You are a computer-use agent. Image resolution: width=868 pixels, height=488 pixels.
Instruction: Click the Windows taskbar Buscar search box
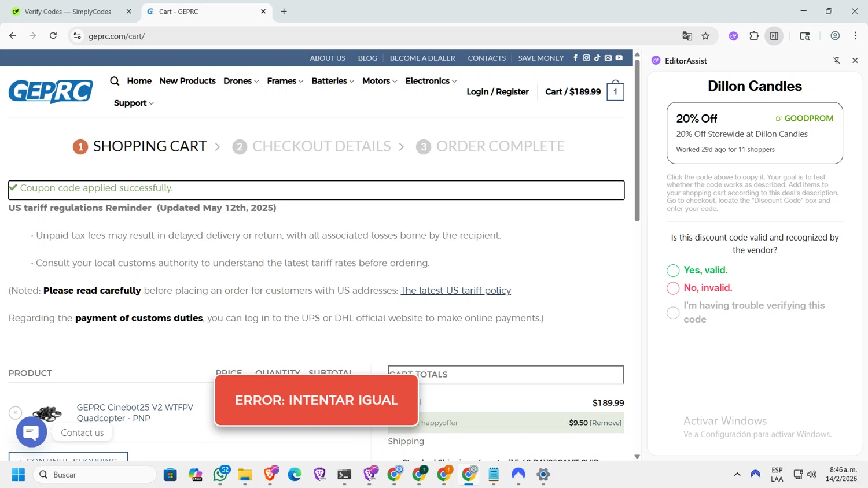(x=94, y=475)
